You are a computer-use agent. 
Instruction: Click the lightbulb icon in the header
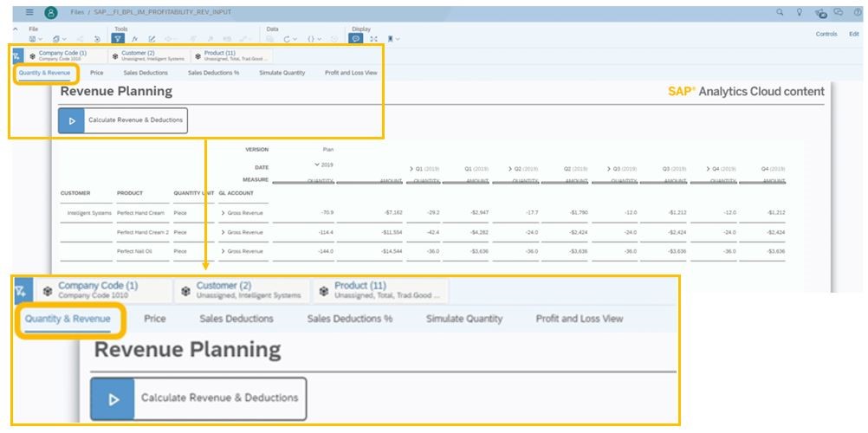[x=800, y=12]
